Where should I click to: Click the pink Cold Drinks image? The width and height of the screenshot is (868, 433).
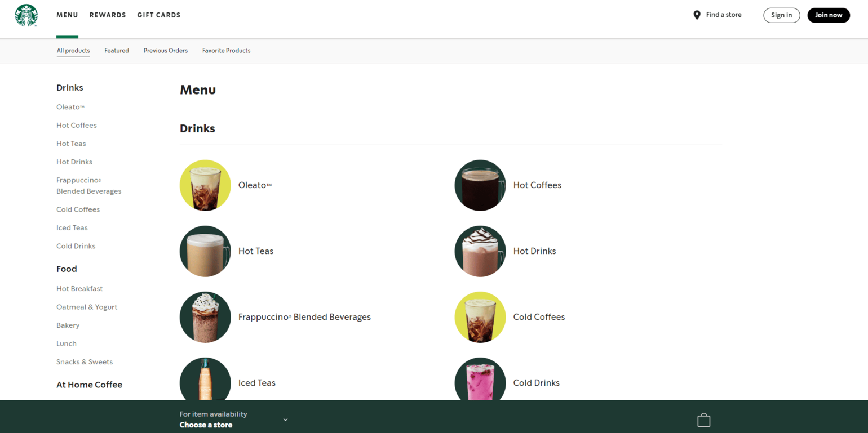click(480, 380)
